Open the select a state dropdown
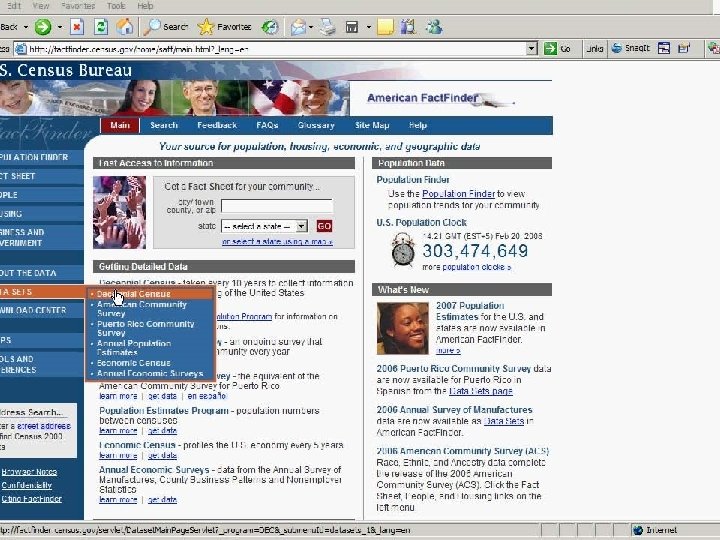720x540 pixels. pos(264,226)
